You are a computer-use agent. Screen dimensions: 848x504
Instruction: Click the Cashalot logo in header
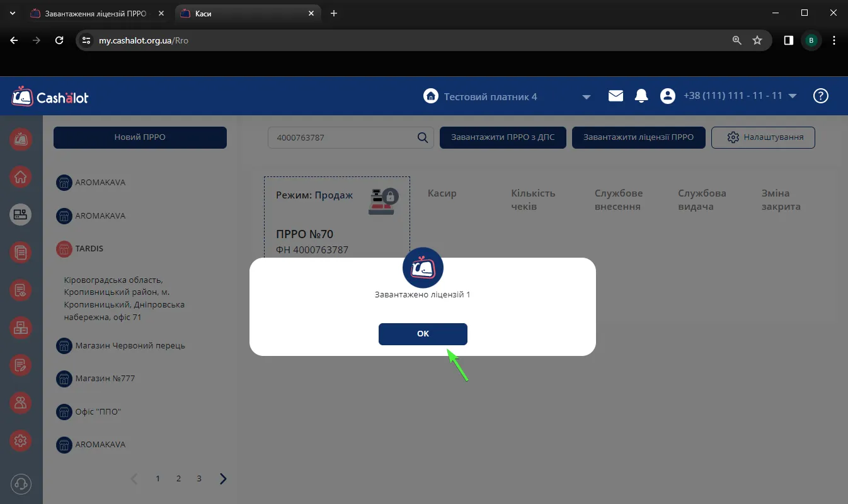[50, 96]
